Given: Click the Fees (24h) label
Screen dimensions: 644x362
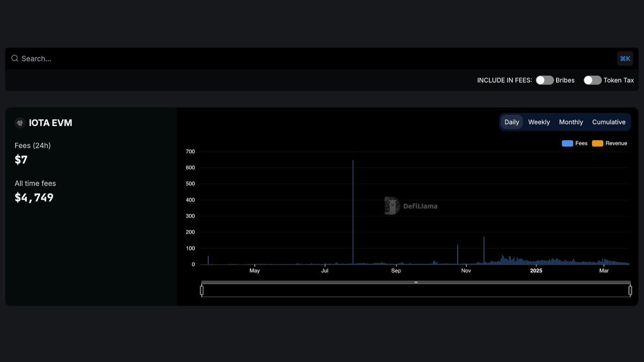Looking at the screenshot, I should pos(33,145).
